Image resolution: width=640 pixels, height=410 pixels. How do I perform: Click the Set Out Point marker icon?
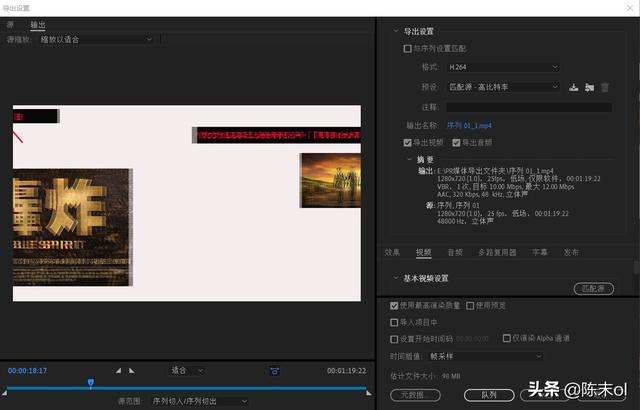click(x=131, y=370)
